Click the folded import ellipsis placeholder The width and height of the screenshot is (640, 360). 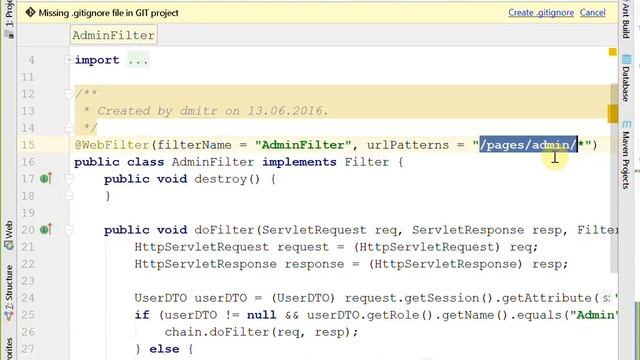(138, 60)
